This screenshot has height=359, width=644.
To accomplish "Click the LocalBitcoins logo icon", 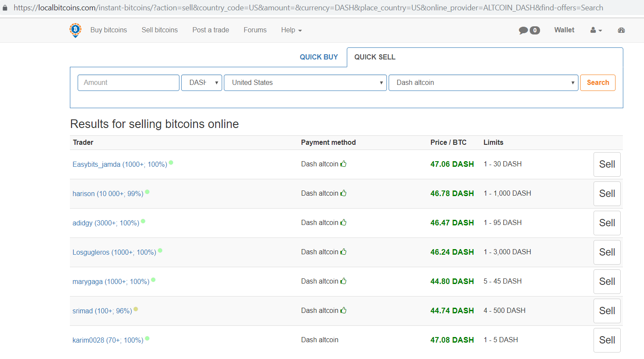I will 75,30.
